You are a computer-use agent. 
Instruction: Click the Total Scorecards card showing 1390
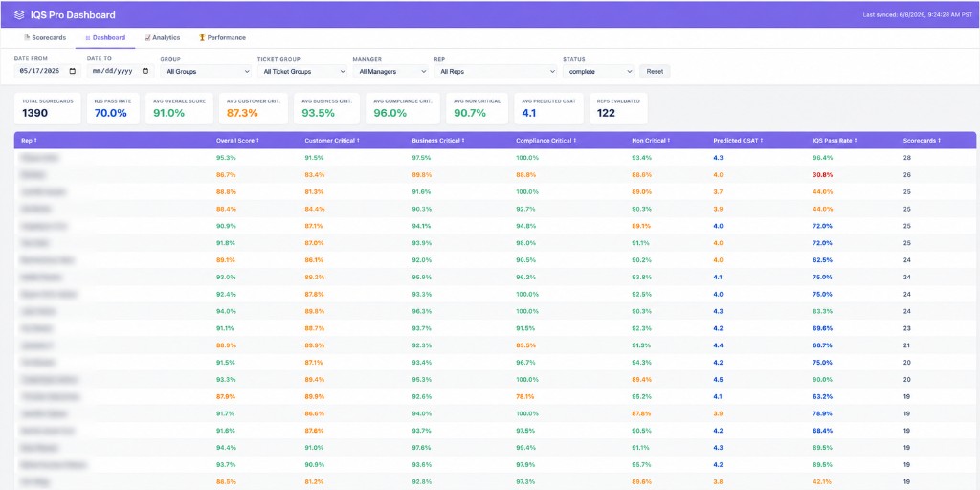coord(48,108)
